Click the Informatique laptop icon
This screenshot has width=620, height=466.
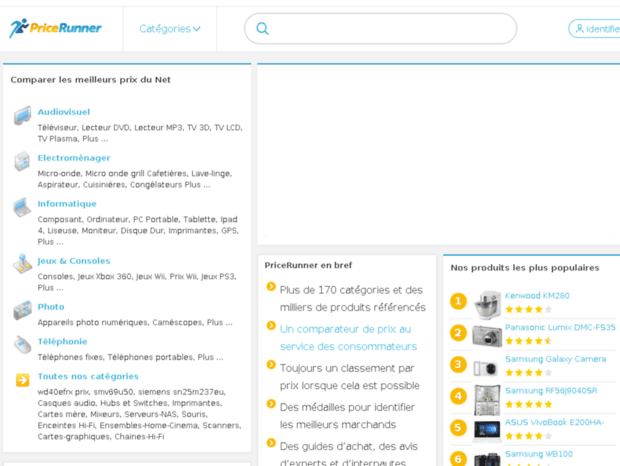22,207
